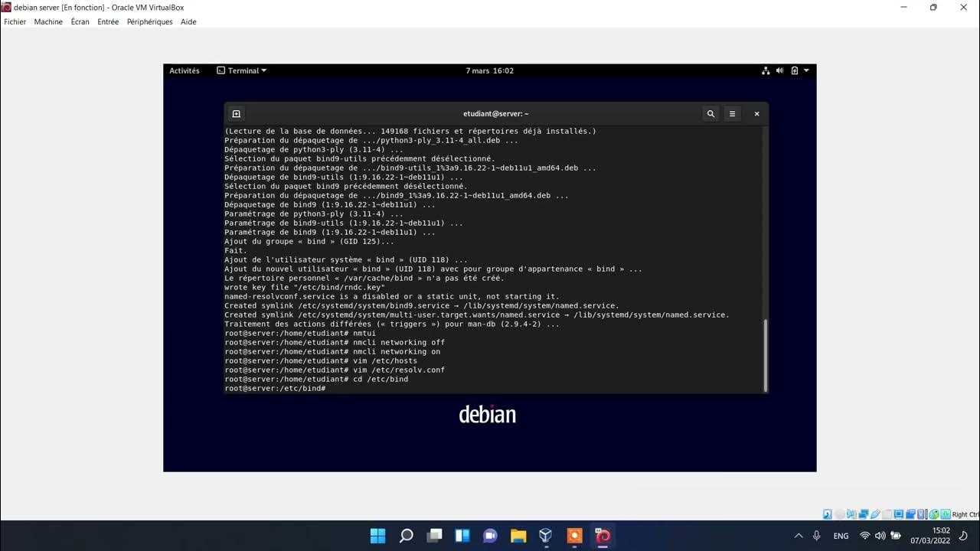Click the 'cd /etc/bind' command line
Viewport: 980px width, 551px height.
tap(316, 380)
